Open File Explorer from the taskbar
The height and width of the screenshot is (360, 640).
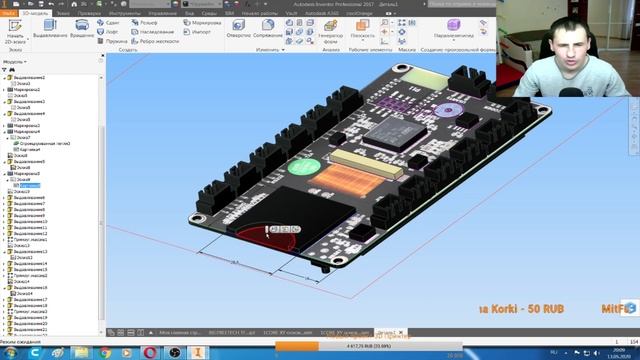click(x=81, y=353)
